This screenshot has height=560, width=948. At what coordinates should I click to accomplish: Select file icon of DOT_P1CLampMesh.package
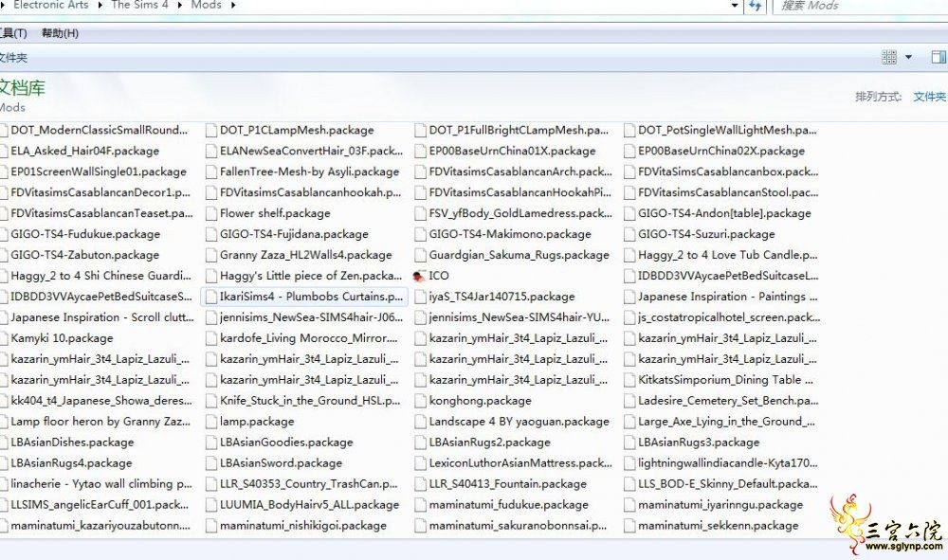[211, 131]
